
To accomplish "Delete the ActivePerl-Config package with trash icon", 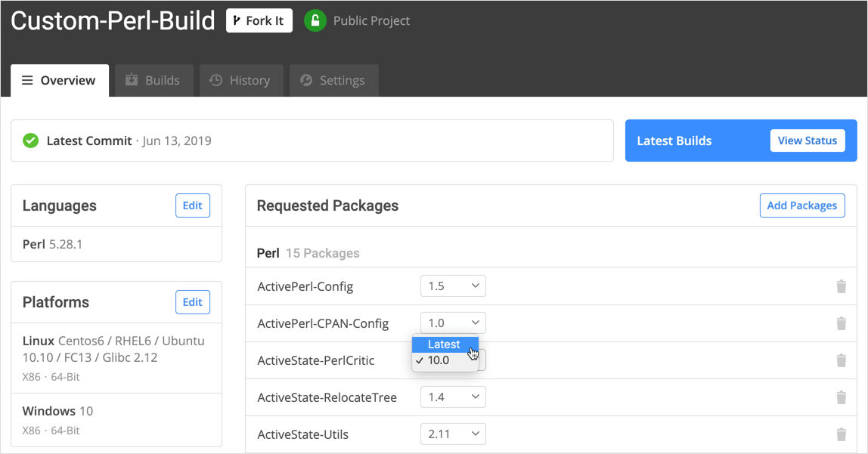I will (x=841, y=286).
